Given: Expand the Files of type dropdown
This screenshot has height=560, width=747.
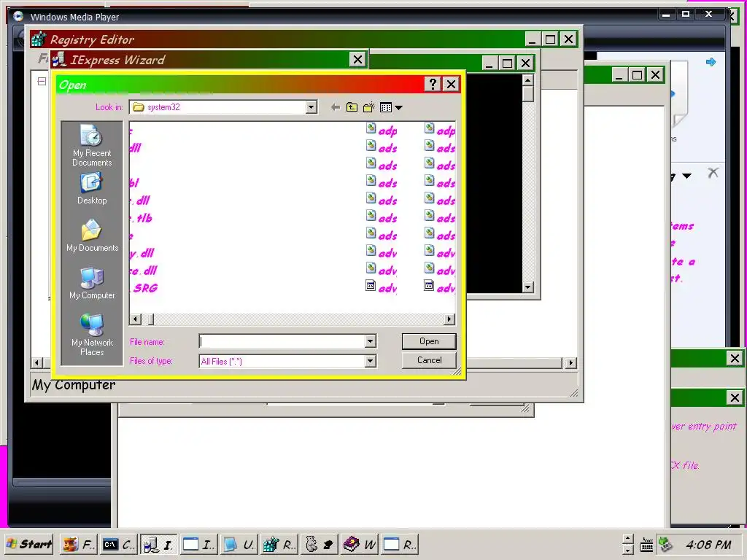Looking at the screenshot, I should pyautogui.click(x=370, y=362).
